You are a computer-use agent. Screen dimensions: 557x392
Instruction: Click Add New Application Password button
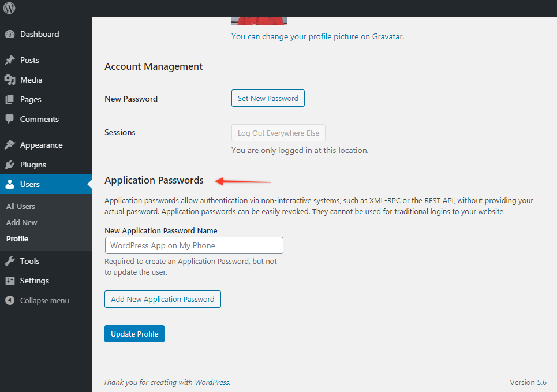click(163, 299)
